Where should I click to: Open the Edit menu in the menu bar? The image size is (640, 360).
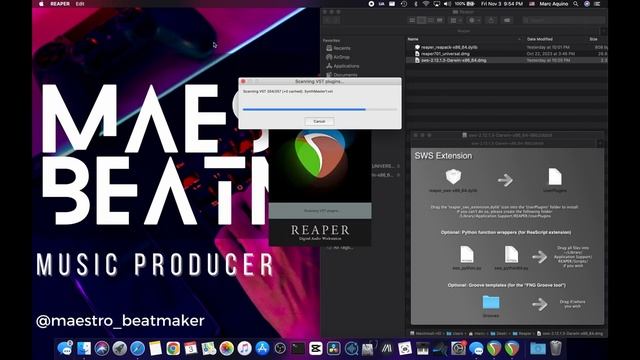coord(80,4)
